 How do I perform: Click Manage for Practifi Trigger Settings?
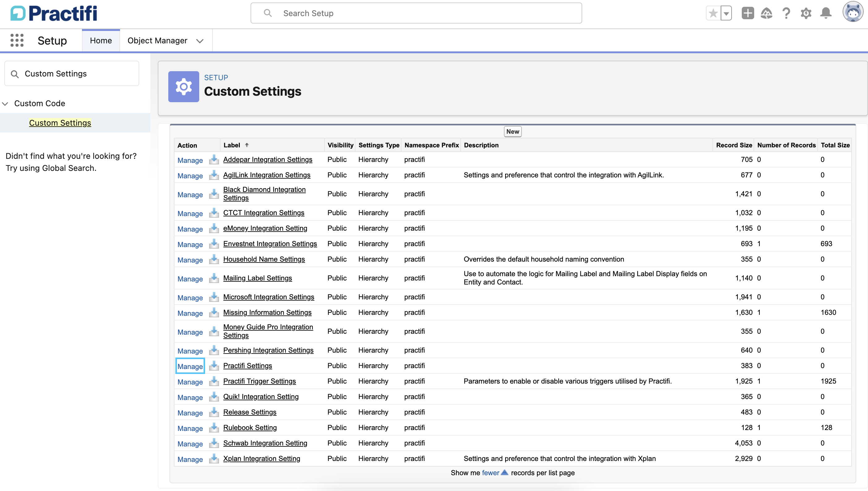190,382
